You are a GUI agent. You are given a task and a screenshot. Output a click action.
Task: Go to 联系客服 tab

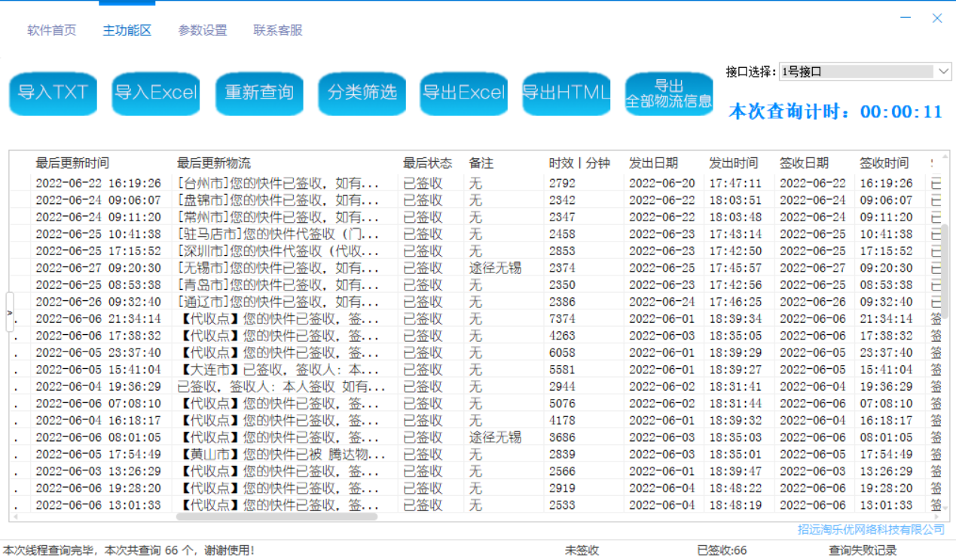coord(278,31)
